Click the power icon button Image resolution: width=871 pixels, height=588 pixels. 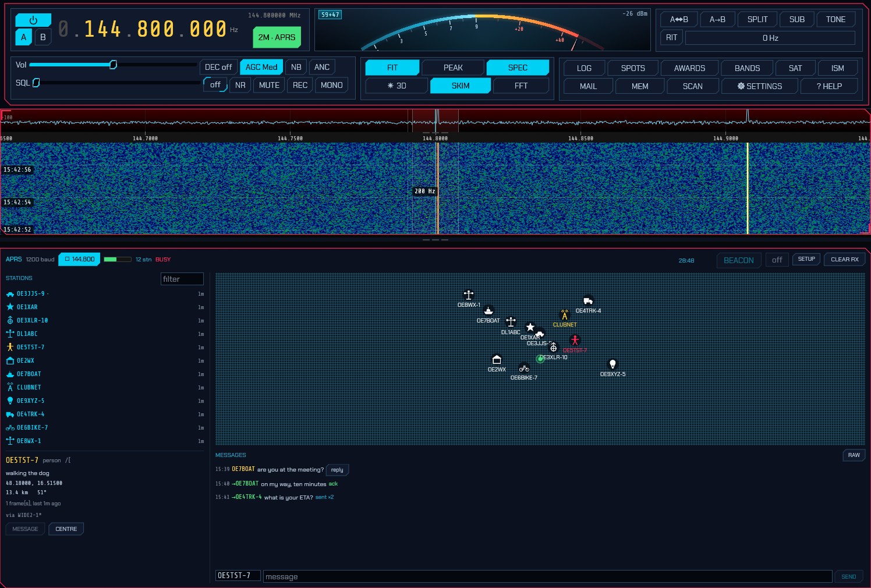tap(33, 20)
